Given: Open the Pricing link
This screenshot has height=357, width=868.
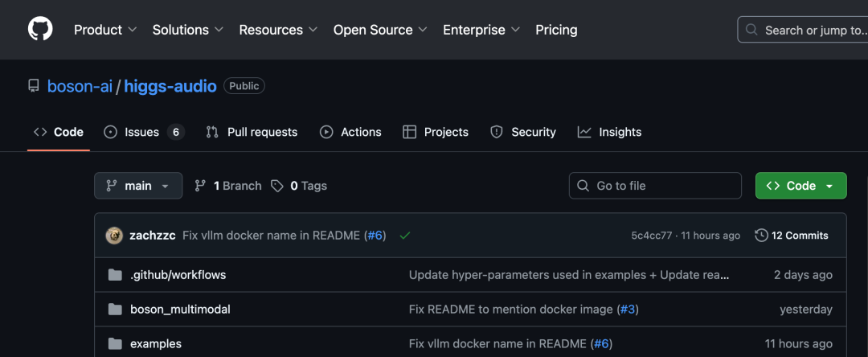Looking at the screenshot, I should point(556,30).
